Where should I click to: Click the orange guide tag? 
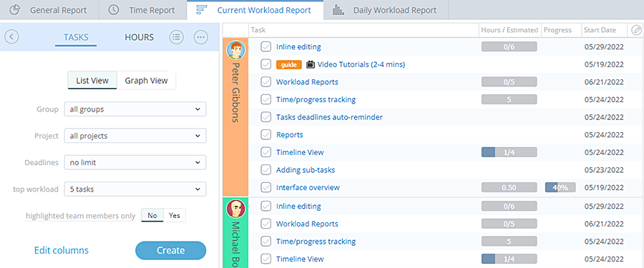289,64
